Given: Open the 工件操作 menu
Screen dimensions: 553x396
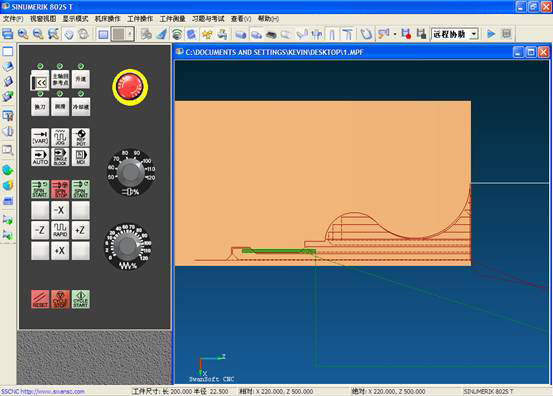Looking at the screenshot, I should [140, 19].
